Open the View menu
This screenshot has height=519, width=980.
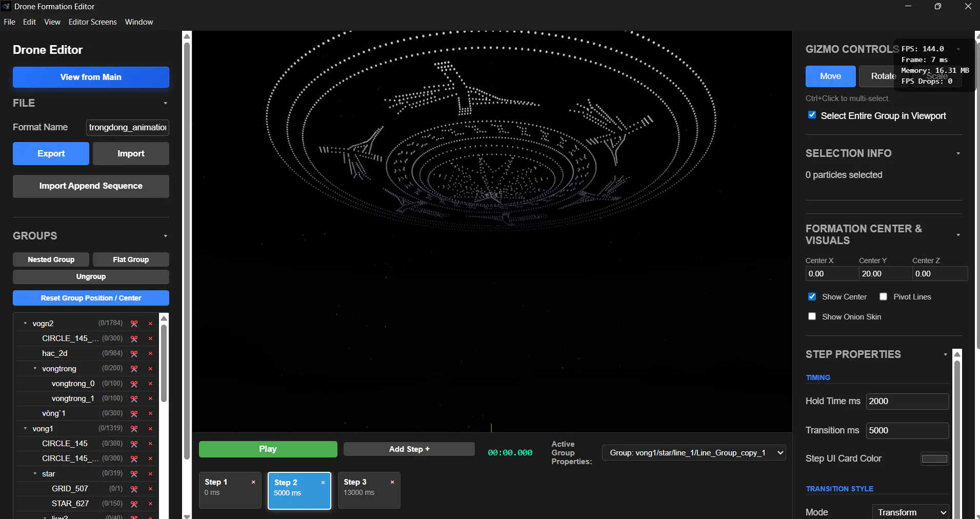(x=52, y=22)
